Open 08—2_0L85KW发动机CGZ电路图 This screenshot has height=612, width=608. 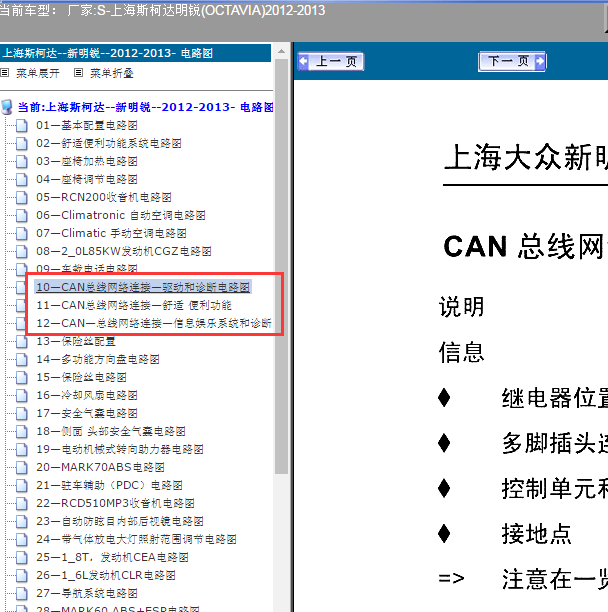pos(124,251)
